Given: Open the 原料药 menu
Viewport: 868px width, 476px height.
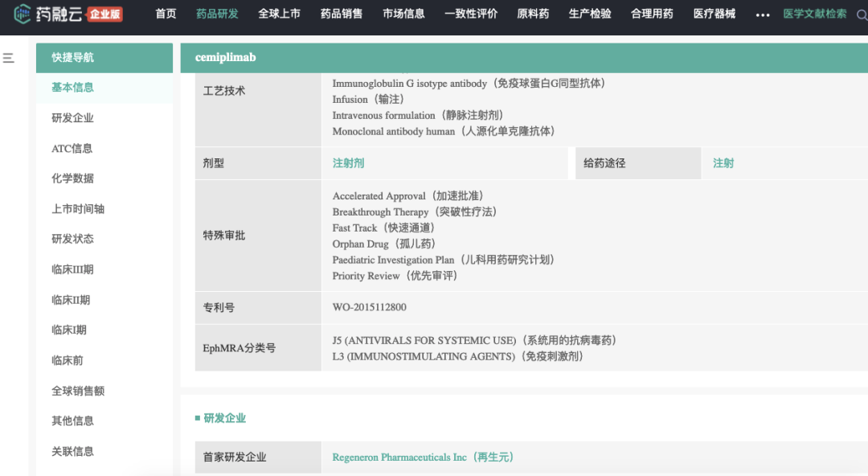Looking at the screenshot, I should [x=533, y=14].
